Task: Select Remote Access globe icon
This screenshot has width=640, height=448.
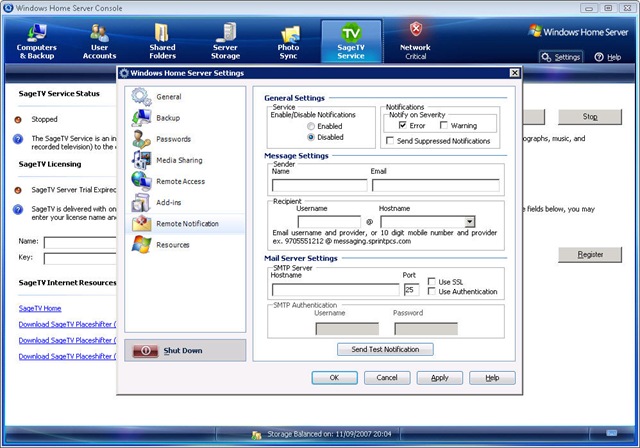Action: (x=141, y=181)
